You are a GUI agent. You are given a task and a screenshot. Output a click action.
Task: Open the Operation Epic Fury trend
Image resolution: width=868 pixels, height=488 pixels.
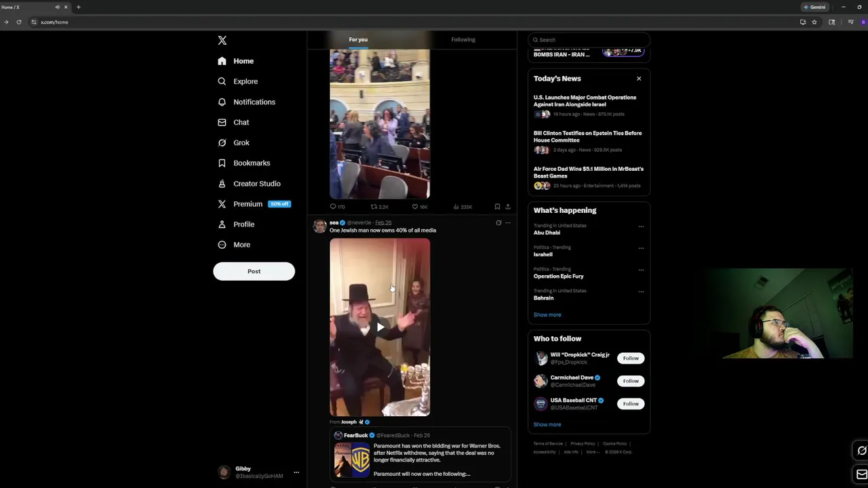click(558, 276)
